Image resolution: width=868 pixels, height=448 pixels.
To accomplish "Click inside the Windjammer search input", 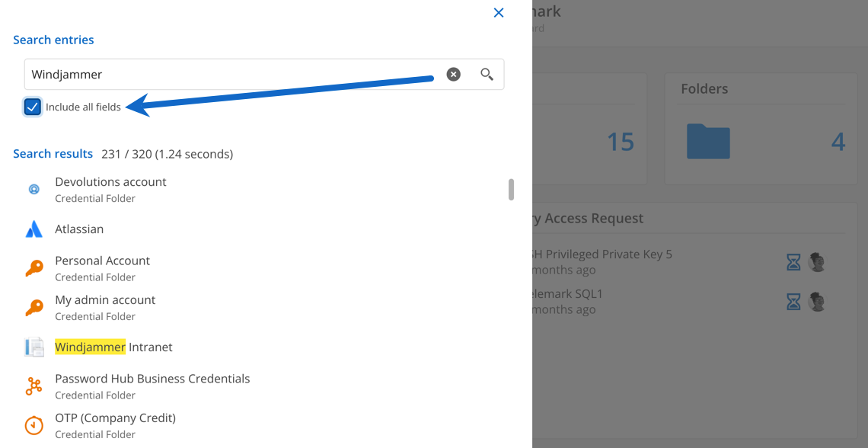I will point(228,74).
